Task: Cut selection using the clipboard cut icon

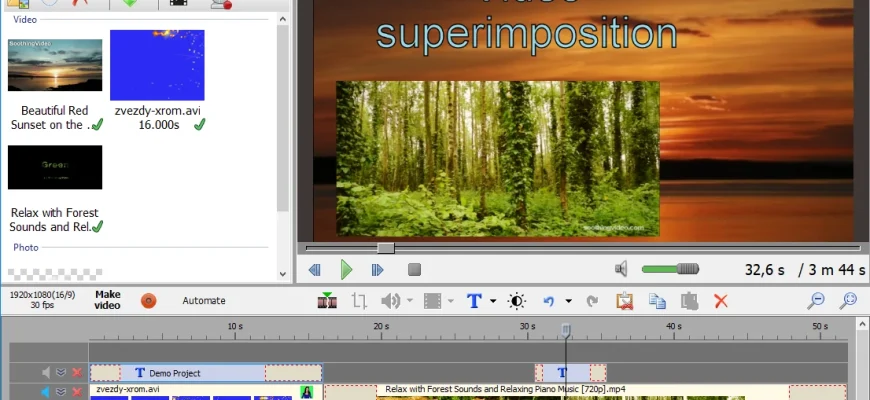Action: 625,301
